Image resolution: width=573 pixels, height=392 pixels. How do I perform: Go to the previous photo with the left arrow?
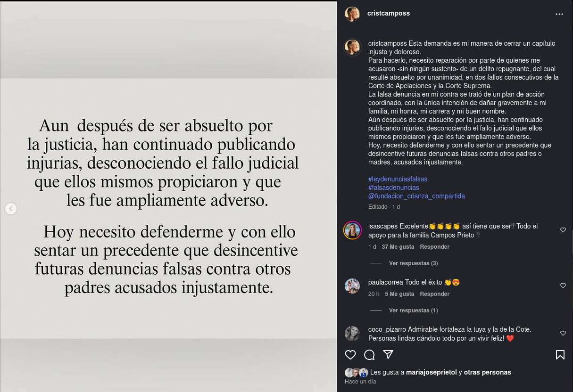11,209
